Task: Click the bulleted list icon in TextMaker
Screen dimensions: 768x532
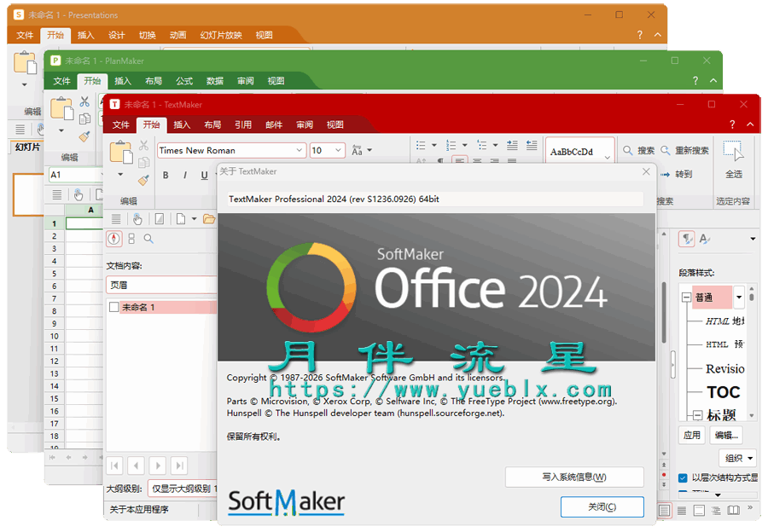Action: [421, 145]
